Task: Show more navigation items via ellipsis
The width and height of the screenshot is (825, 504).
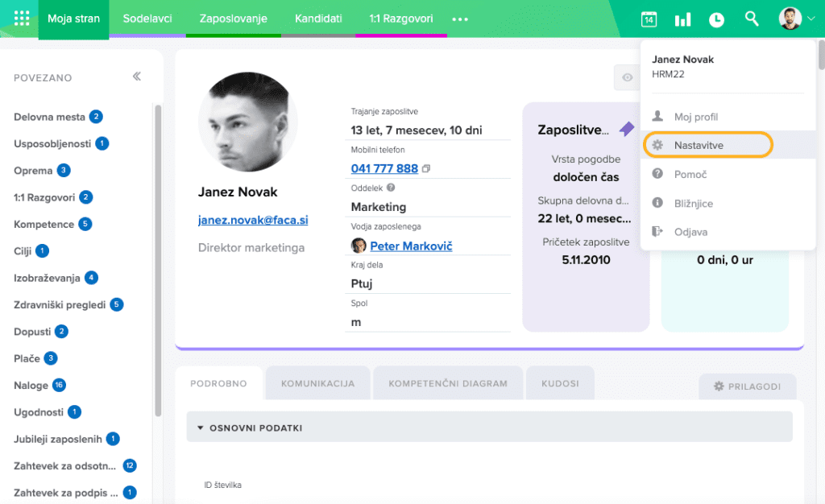Action: point(460,19)
